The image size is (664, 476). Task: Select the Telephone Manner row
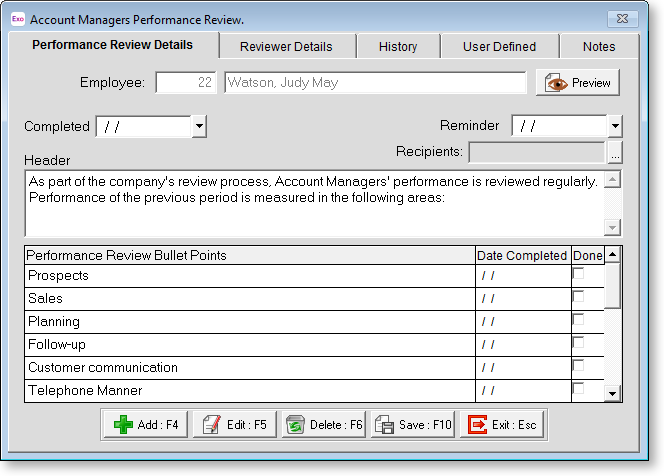249,391
